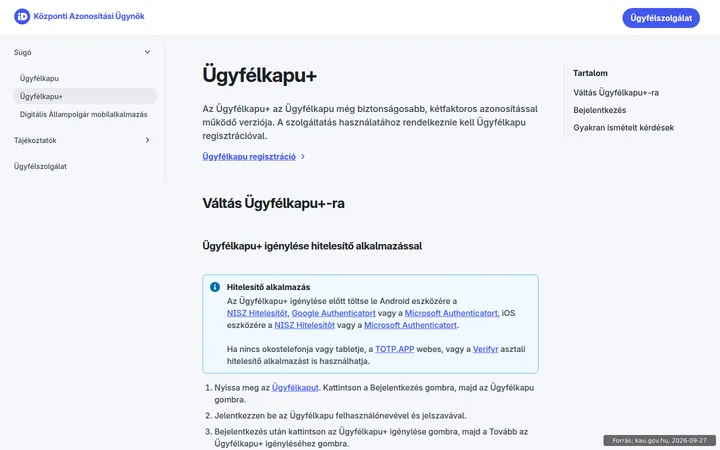The width and height of the screenshot is (720, 450).
Task: Jump to Bejelentkezés in contents
Action: [x=600, y=110]
